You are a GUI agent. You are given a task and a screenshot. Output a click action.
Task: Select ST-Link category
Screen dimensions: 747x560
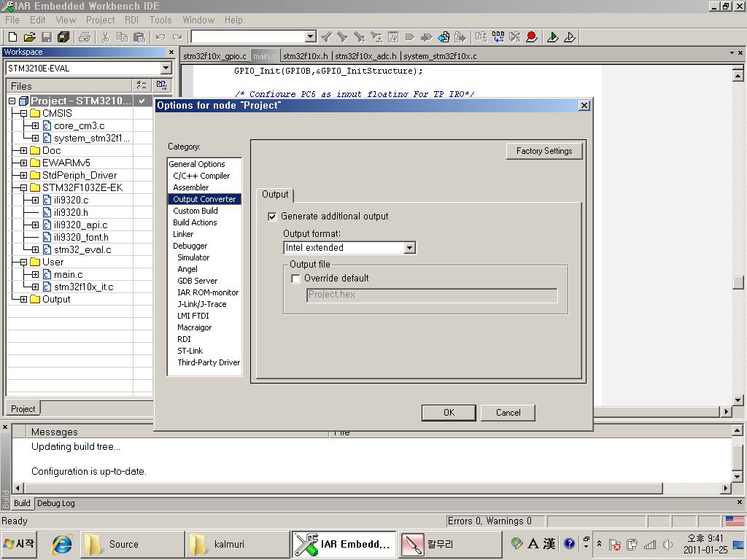[190, 351]
